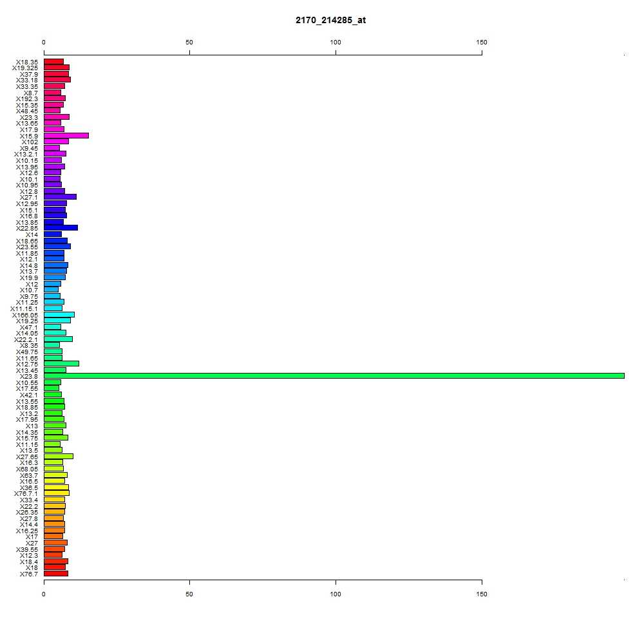644x644 pixels.
Task: Click the label X17.95
Action: pos(27,419)
